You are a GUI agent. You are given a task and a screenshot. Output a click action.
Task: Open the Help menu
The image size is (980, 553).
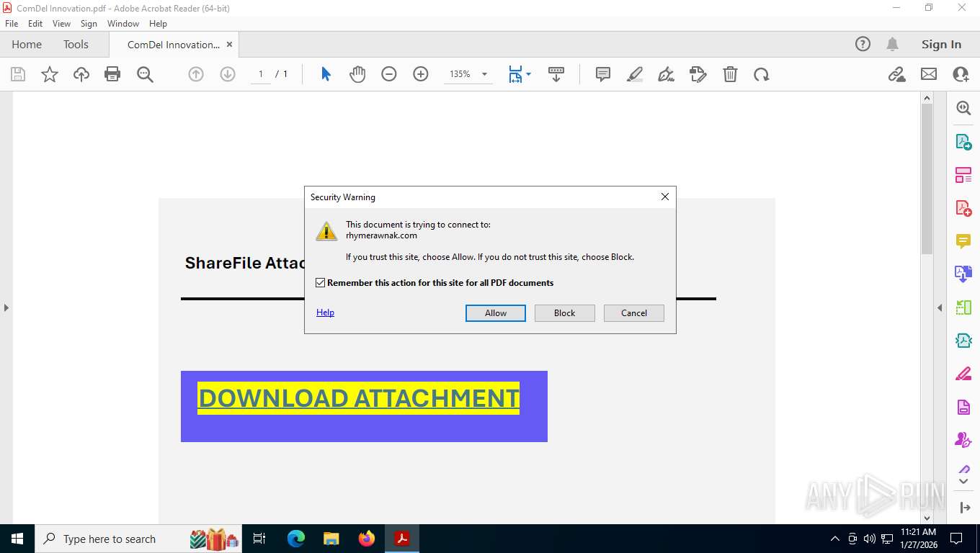pyautogui.click(x=158, y=24)
